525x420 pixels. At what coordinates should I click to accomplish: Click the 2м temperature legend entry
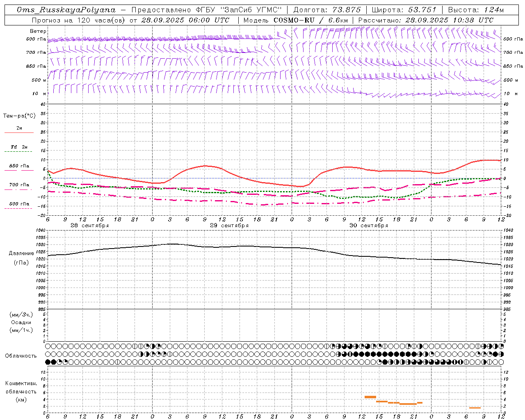(19, 128)
